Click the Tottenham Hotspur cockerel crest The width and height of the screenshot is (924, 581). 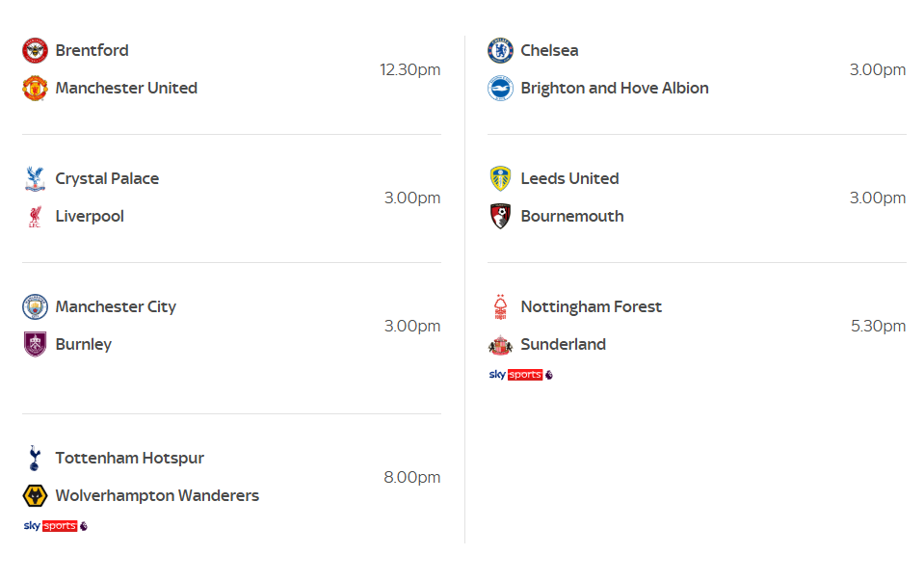pos(35,458)
